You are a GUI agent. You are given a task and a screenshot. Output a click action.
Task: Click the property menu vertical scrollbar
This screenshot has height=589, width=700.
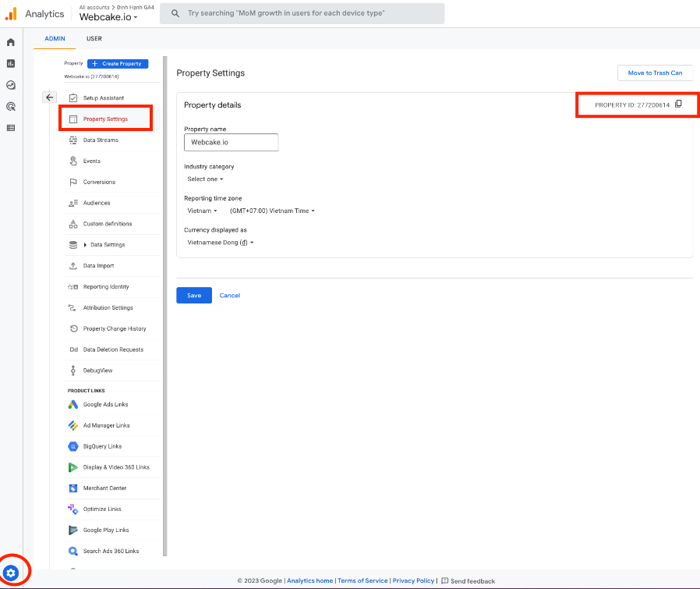point(165,306)
